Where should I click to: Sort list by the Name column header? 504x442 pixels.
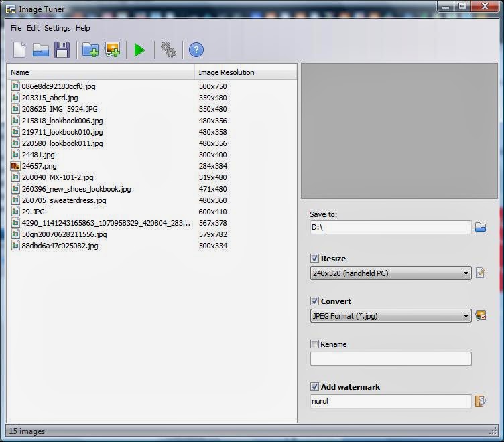pos(101,72)
